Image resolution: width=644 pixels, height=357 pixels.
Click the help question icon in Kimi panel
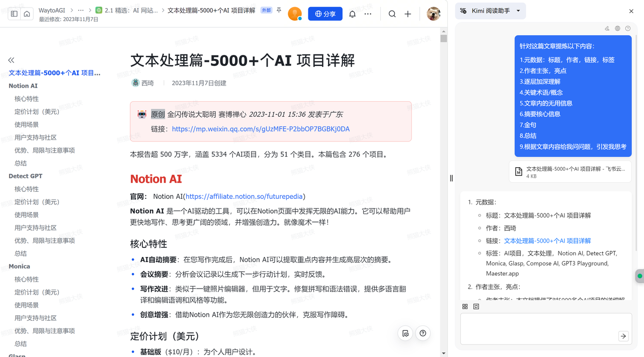click(628, 29)
